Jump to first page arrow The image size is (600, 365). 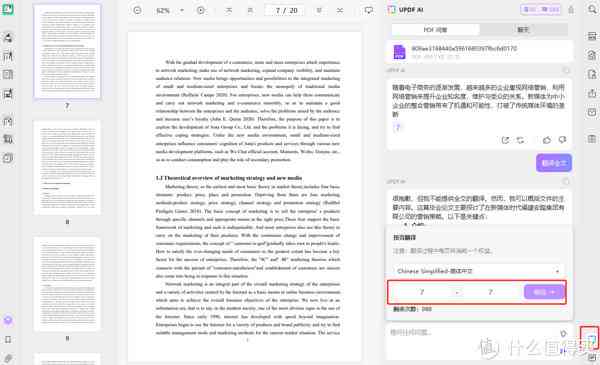coord(229,10)
